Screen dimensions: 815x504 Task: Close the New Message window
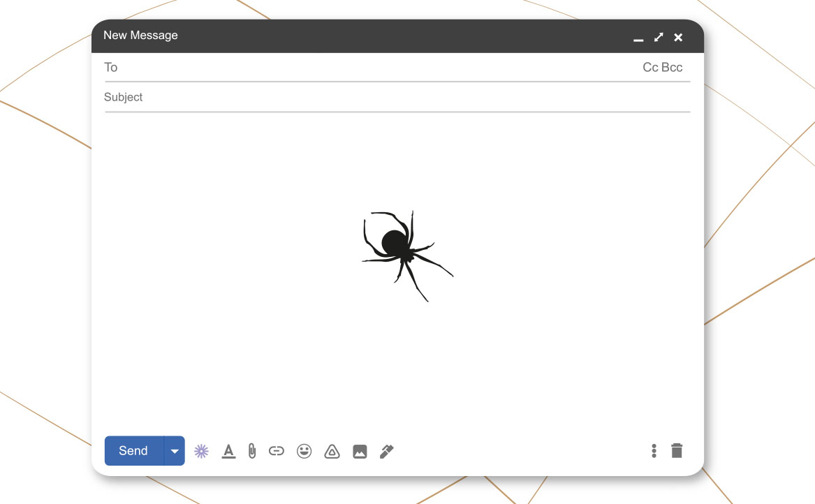(678, 38)
